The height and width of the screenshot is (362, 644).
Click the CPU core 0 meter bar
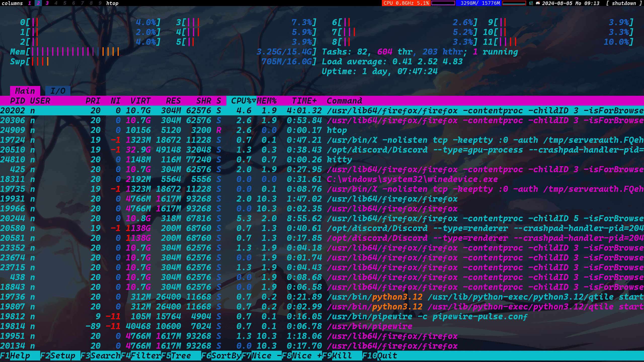point(91,22)
